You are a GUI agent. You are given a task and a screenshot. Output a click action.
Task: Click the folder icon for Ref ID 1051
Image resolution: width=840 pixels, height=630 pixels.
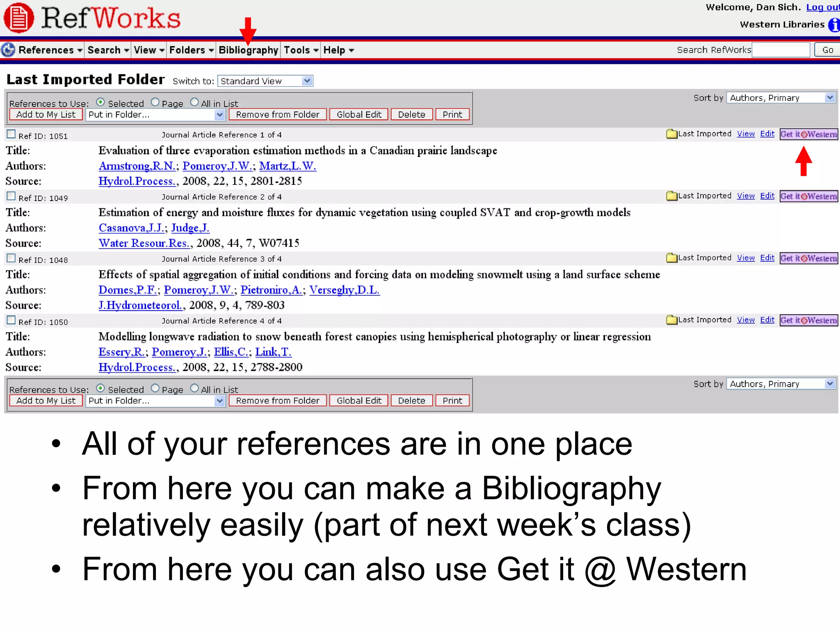(672, 134)
